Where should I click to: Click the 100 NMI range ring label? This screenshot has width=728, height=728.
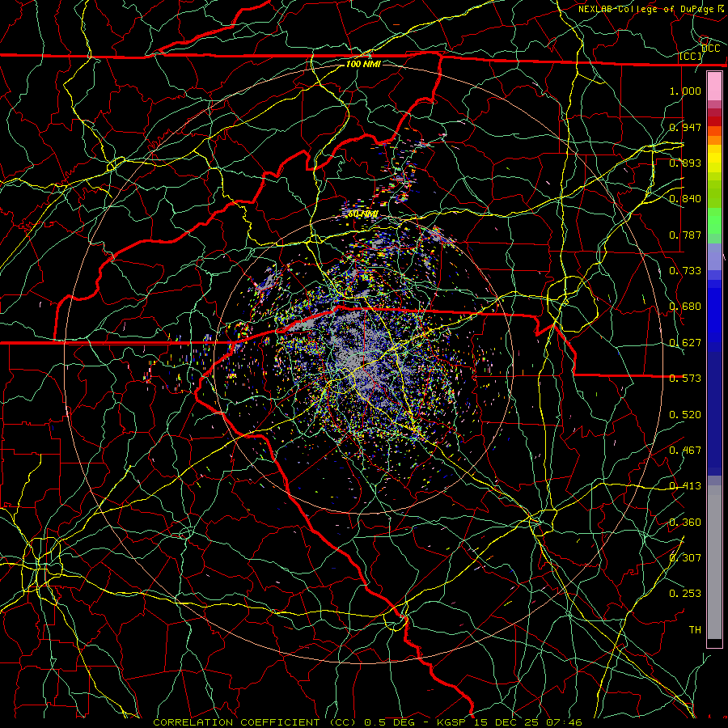363,64
